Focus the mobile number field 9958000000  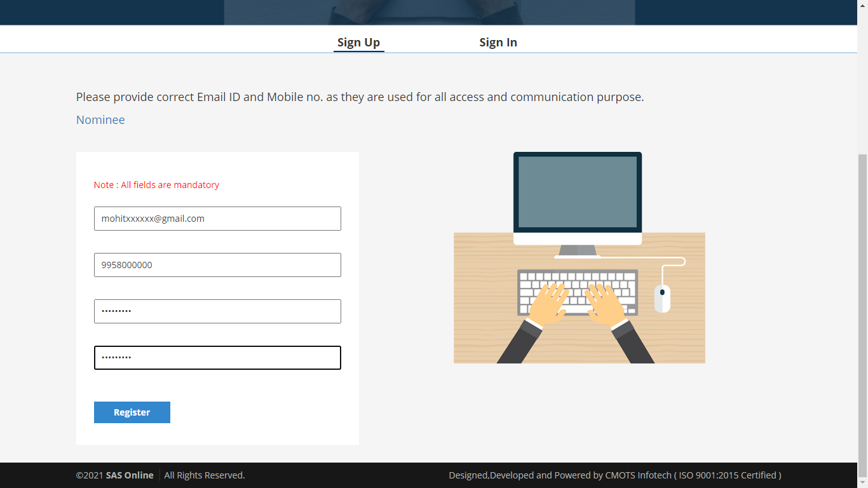tap(217, 265)
